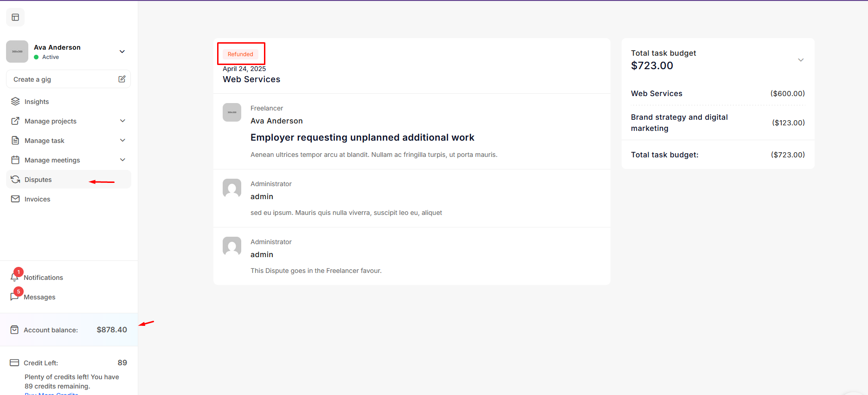Collapse the Total task budget panel
868x395 pixels.
pos(800,60)
